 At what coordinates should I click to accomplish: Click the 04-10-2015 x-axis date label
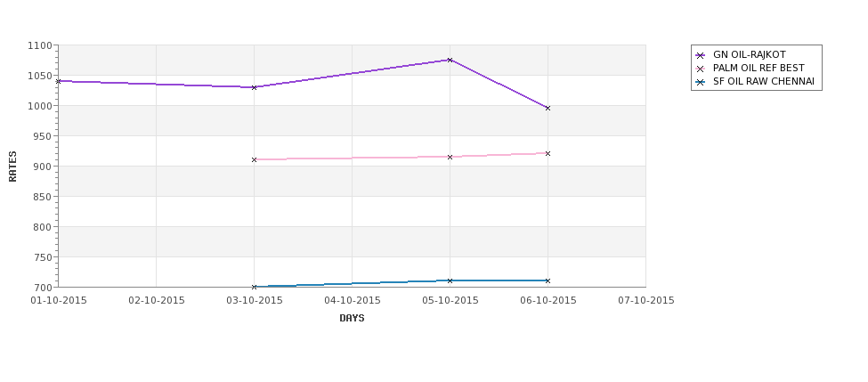[x=353, y=301]
